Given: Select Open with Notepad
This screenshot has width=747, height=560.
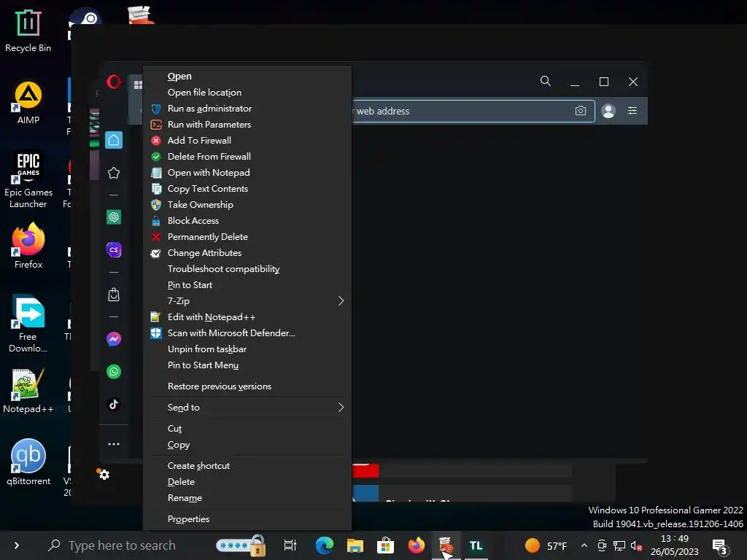Looking at the screenshot, I should [247, 172].
